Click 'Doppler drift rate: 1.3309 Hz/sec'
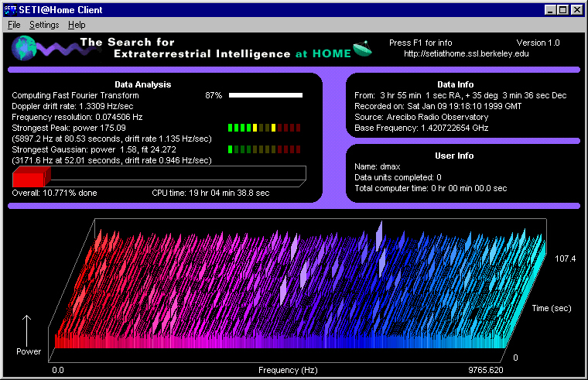The image size is (588, 380). tap(73, 107)
